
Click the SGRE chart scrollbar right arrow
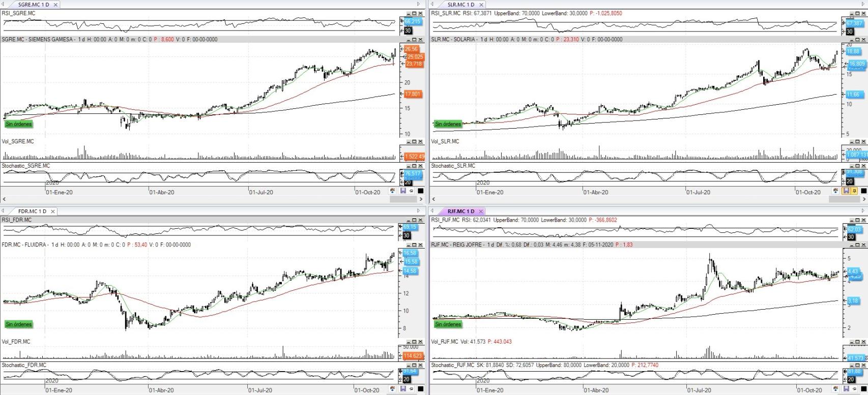click(421, 199)
